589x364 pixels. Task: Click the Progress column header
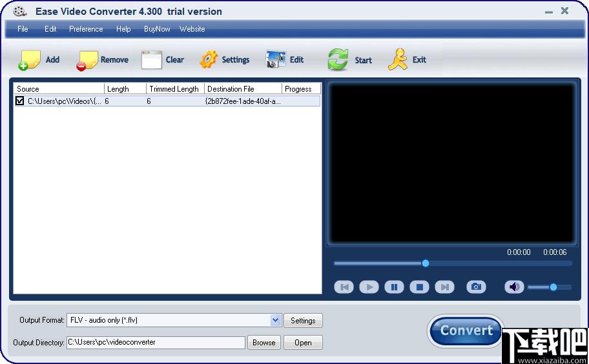pos(301,89)
